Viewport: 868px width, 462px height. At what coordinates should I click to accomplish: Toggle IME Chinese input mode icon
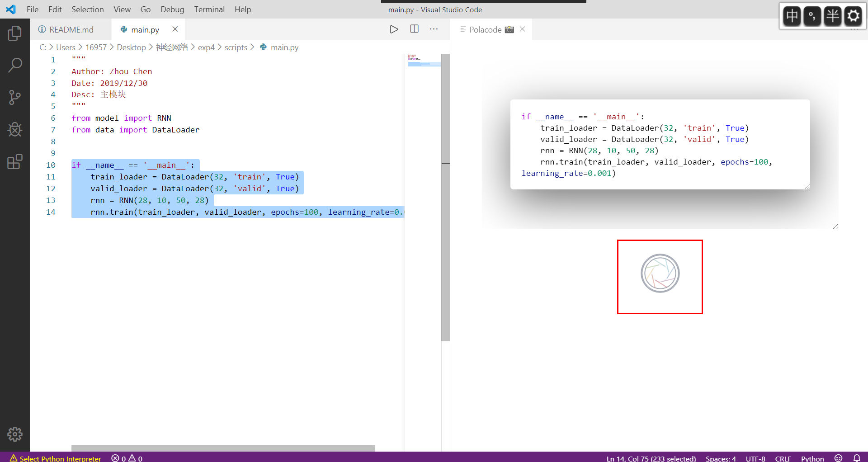tap(792, 16)
